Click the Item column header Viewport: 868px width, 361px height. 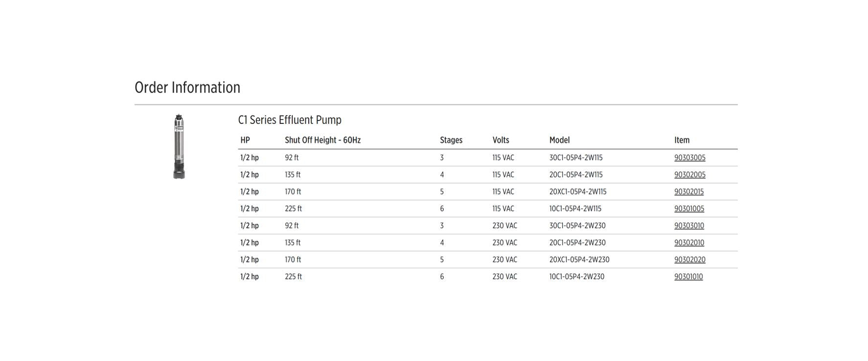[x=682, y=140]
